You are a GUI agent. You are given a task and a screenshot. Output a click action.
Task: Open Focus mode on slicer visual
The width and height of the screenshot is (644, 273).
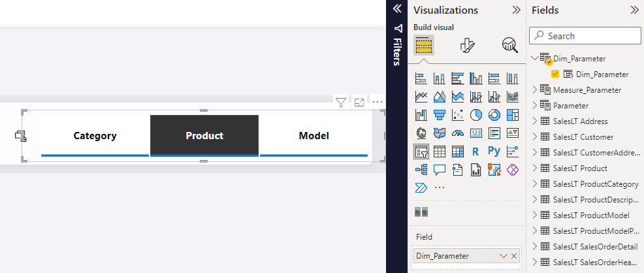[359, 103]
